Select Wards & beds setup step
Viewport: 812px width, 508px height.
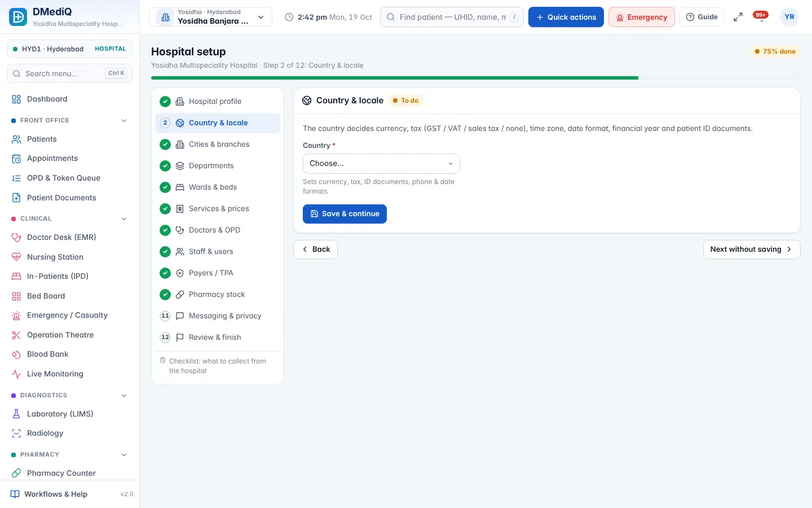(x=218, y=187)
